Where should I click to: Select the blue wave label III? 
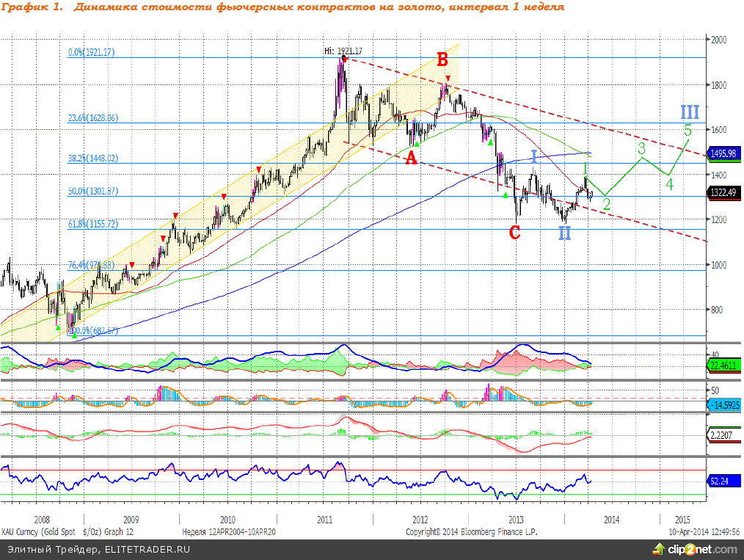pyautogui.click(x=689, y=112)
